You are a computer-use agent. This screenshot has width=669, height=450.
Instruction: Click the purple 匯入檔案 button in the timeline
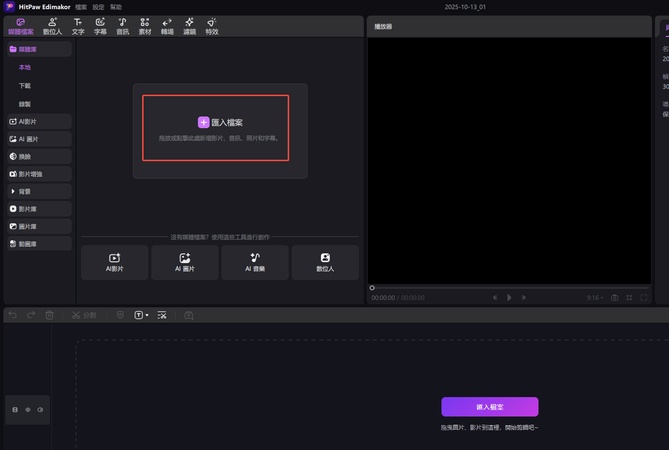[489, 407]
